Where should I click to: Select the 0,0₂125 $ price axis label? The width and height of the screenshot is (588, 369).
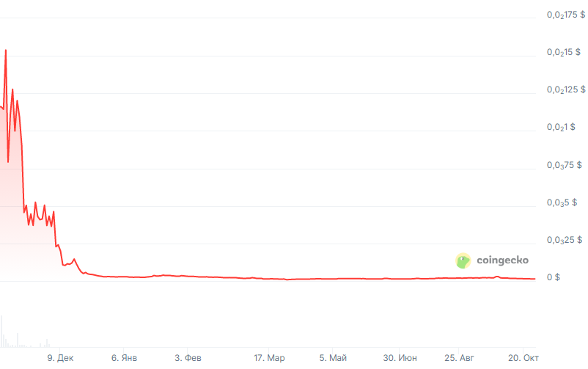pos(566,89)
